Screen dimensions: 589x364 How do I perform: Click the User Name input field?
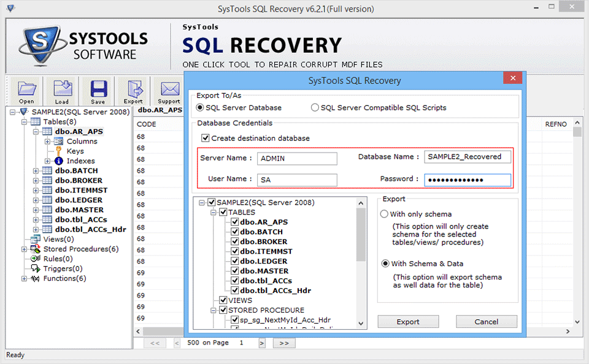tap(297, 180)
